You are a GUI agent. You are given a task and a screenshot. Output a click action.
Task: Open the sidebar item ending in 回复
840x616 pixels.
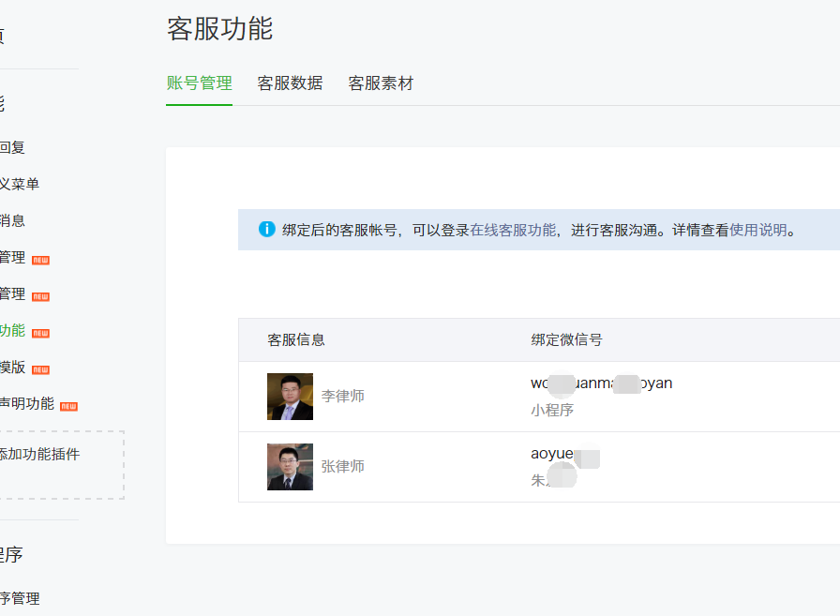12,147
